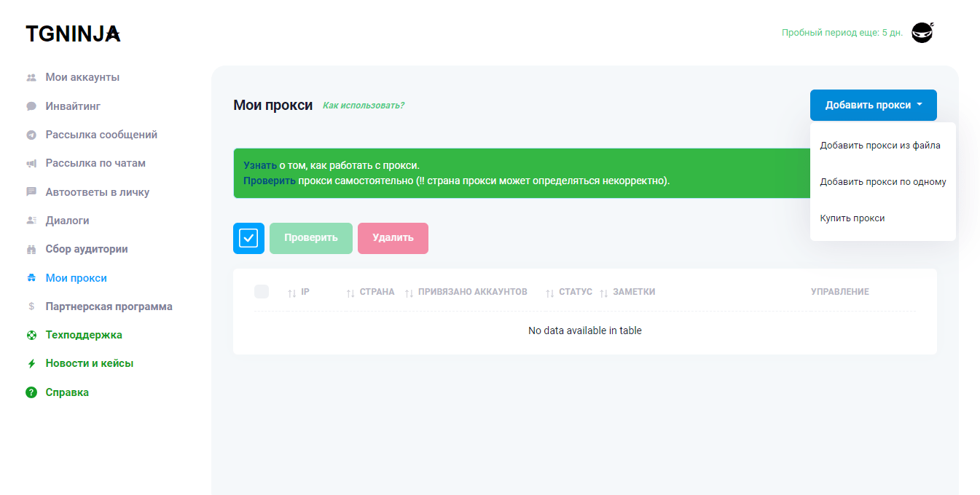Click the dollar icon beside Партнерская программа

[x=31, y=306]
